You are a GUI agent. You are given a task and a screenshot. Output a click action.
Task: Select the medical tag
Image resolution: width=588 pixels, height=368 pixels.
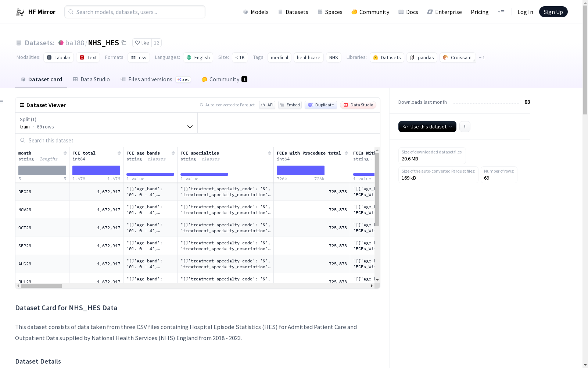coord(279,57)
